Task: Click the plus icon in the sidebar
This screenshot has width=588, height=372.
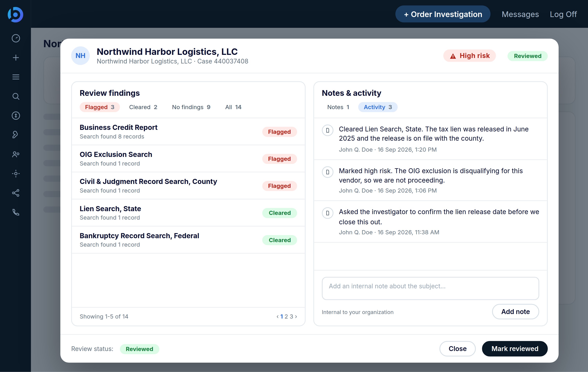Action: [16, 58]
